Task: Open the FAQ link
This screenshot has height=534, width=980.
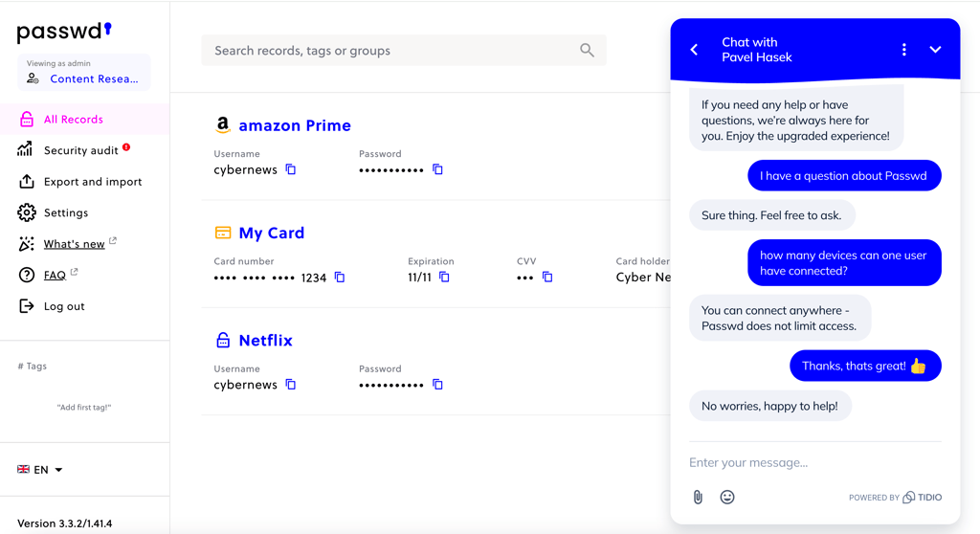Action: (x=55, y=275)
